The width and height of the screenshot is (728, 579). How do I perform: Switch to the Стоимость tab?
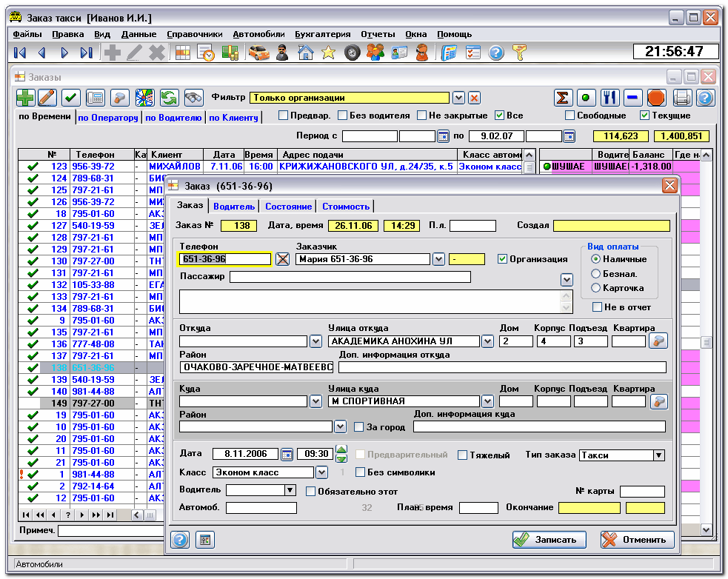tap(345, 207)
